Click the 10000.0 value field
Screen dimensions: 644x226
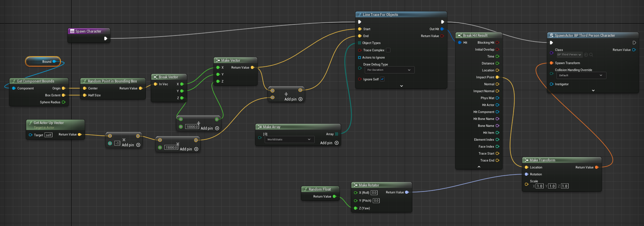coord(192,127)
